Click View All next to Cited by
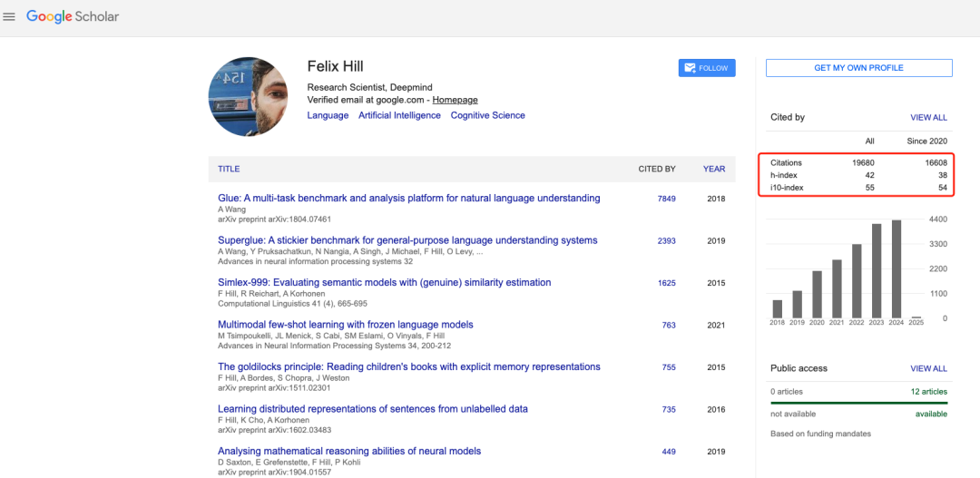Viewport: 980px width, 478px height. tap(929, 118)
